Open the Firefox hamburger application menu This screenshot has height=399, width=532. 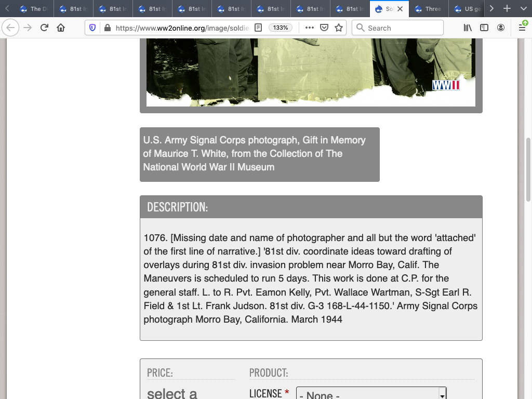(522, 28)
